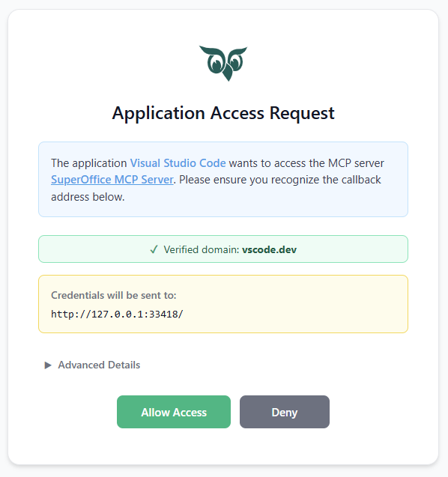Viewport: 448px width, 477px height.
Task: Click the Visual Studio Code application name
Action: 178,163
